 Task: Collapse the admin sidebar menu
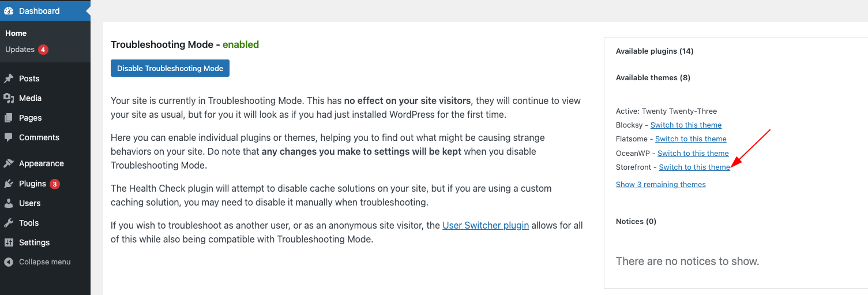(x=37, y=262)
